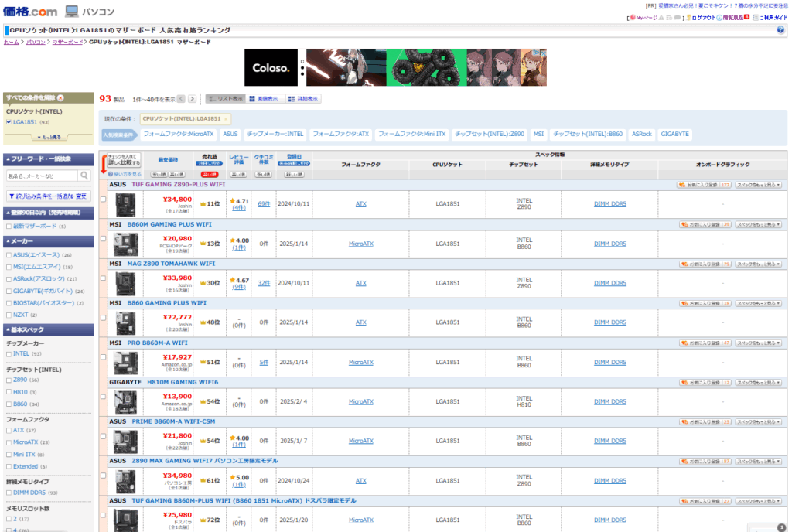Open the マザーボード breadcrumb link

(67, 42)
